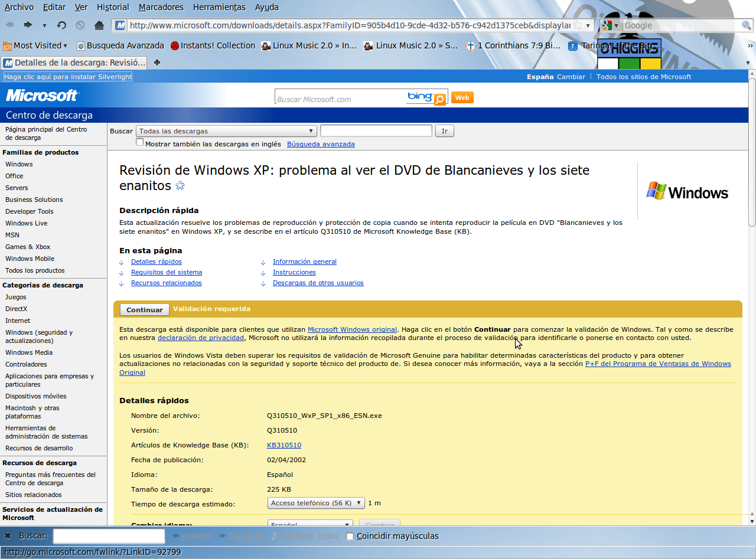Open the address bar history dropdown
Screen dimensions: 756x559
pos(588,25)
